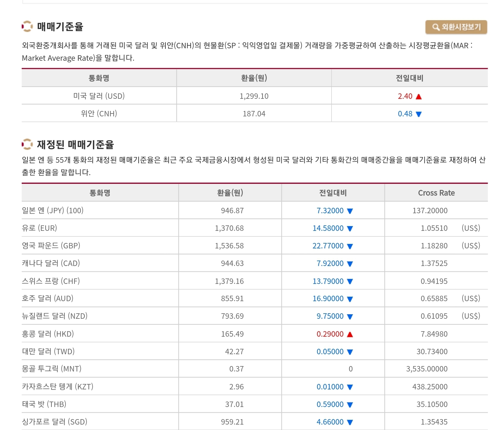Click the down arrow next to 7.32000
This screenshot has height=430, width=504.
(350, 211)
